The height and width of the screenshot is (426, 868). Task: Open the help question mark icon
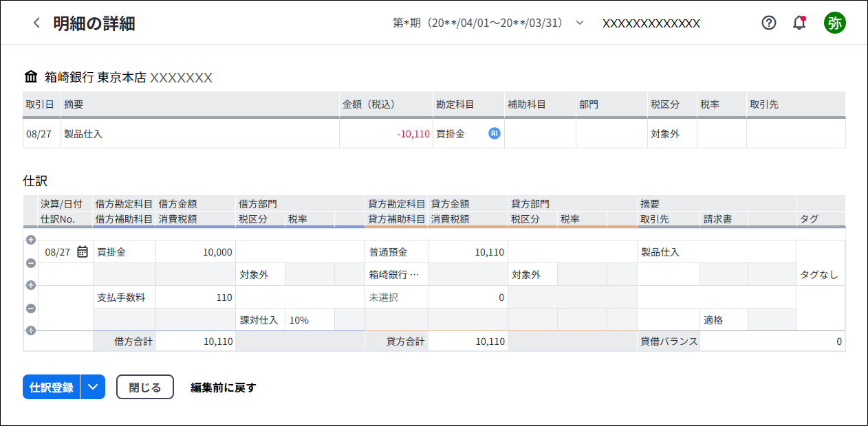tap(769, 23)
